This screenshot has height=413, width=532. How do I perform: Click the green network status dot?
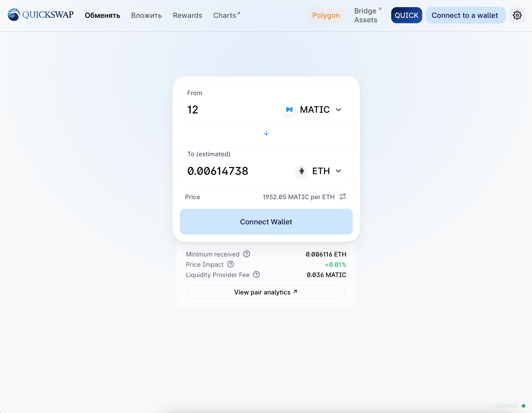coord(523,406)
